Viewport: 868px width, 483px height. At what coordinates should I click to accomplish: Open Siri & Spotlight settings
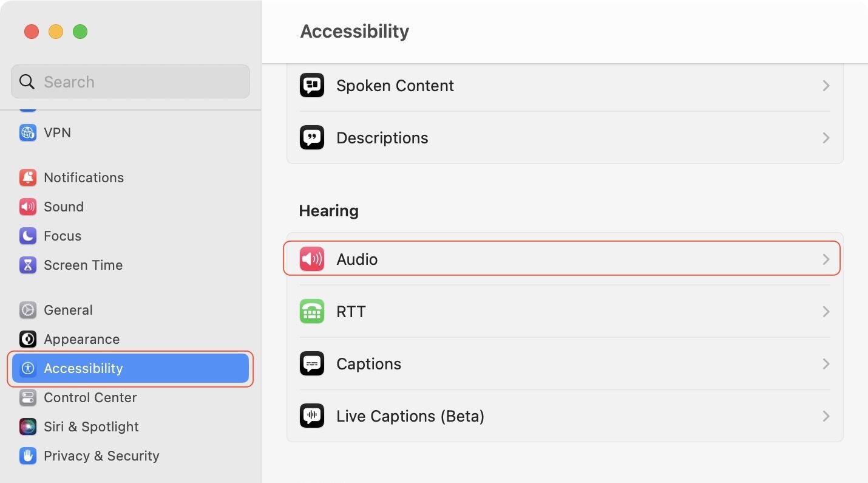pyautogui.click(x=91, y=426)
